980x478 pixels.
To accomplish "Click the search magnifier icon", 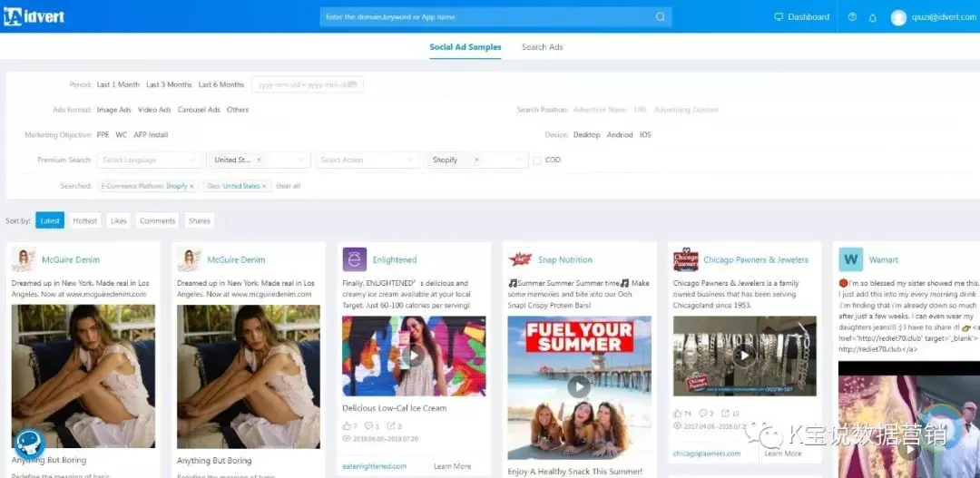I will (x=660, y=17).
